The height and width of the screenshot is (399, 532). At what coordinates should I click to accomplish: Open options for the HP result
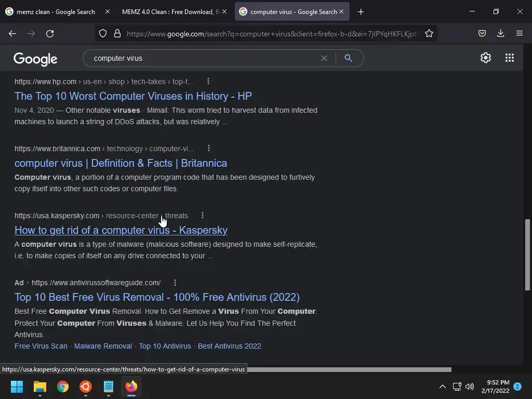click(208, 82)
